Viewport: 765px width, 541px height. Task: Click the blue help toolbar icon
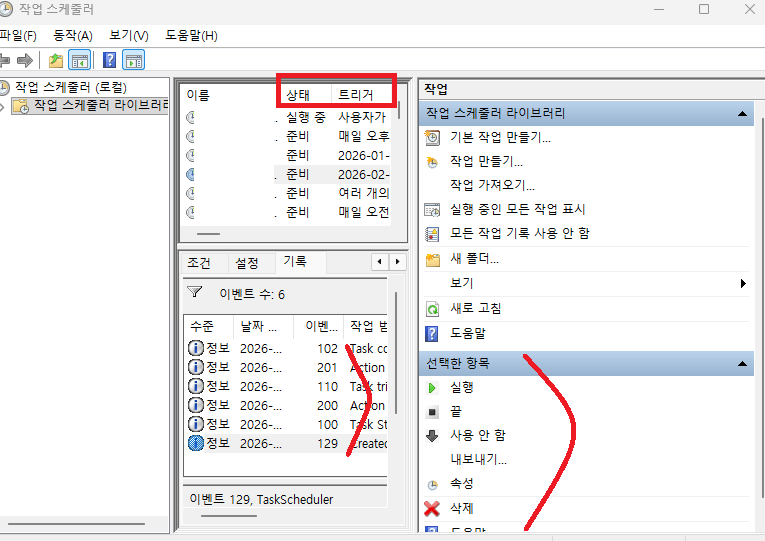pos(110,61)
